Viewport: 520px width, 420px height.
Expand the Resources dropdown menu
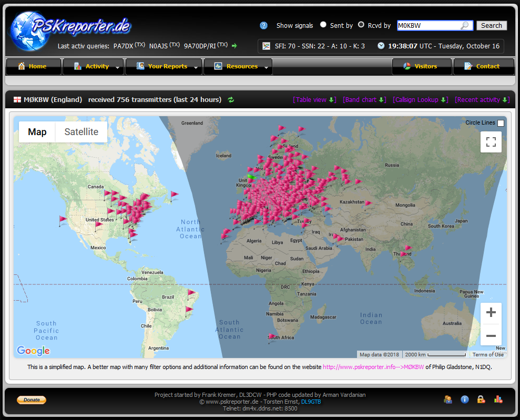click(238, 67)
